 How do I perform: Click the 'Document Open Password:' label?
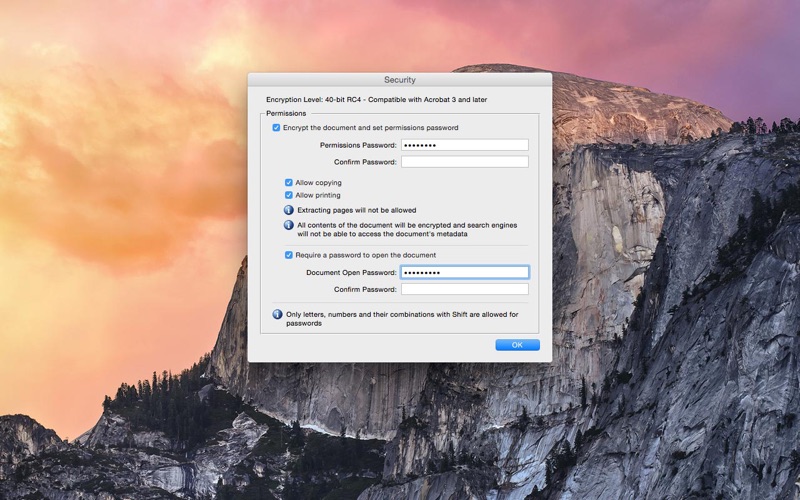[x=351, y=272]
